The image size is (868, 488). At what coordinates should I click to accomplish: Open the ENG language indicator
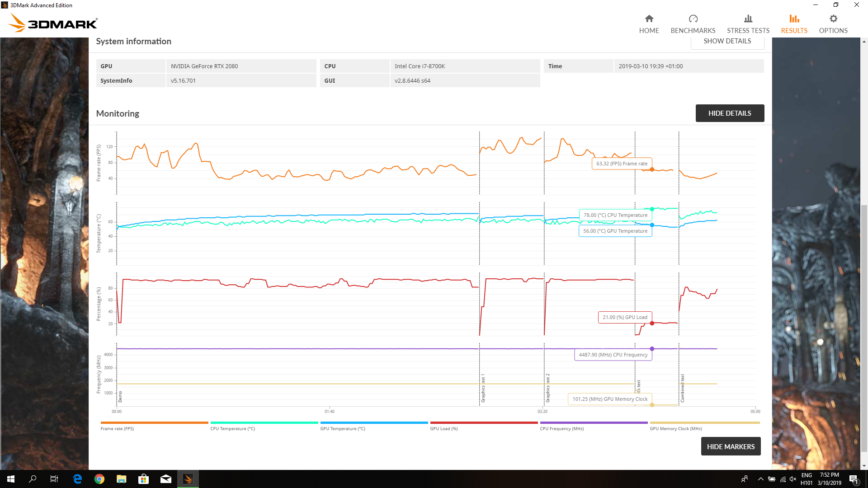tap(807, 479)
